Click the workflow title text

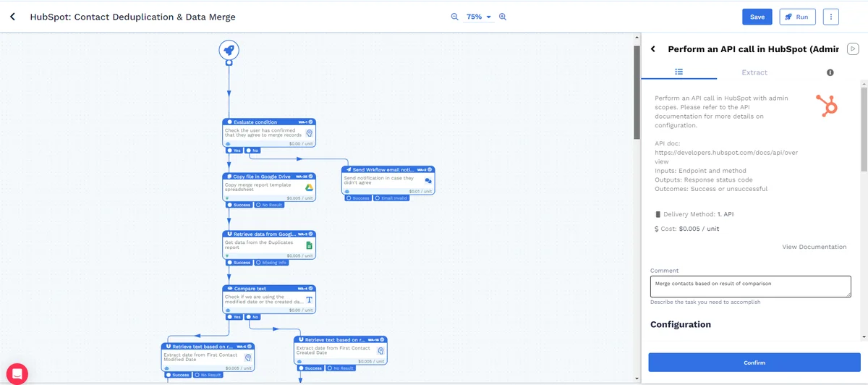[x=132, y=17]
